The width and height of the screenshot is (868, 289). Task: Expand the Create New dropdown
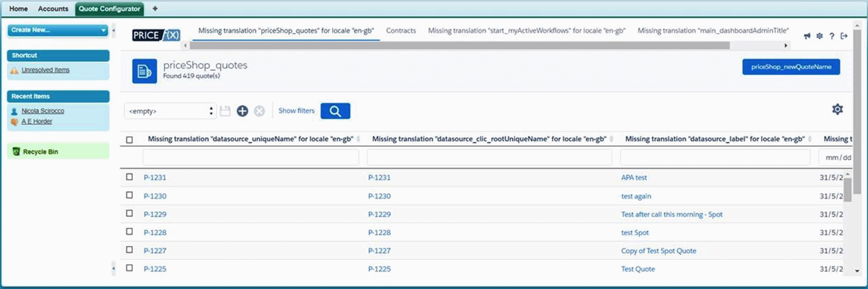coord(58,30)
